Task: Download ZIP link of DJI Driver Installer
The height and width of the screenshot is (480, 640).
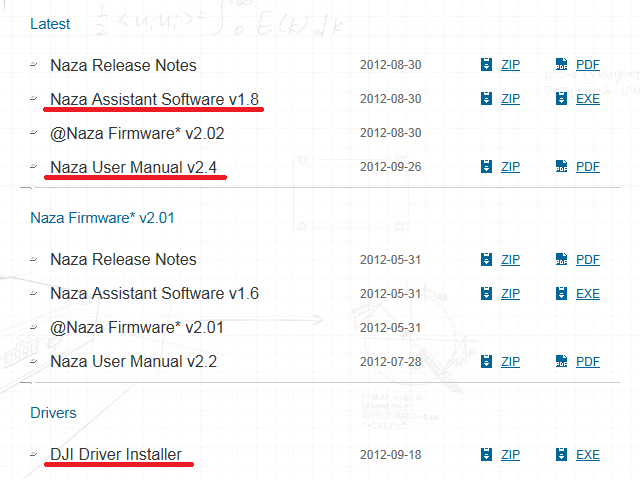Action: pyautogui.click(x=511, y=455)
